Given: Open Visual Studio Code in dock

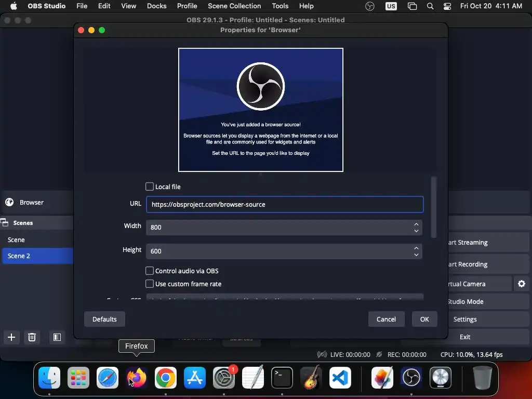Looking at the screenshot, I should coord(340,378).
